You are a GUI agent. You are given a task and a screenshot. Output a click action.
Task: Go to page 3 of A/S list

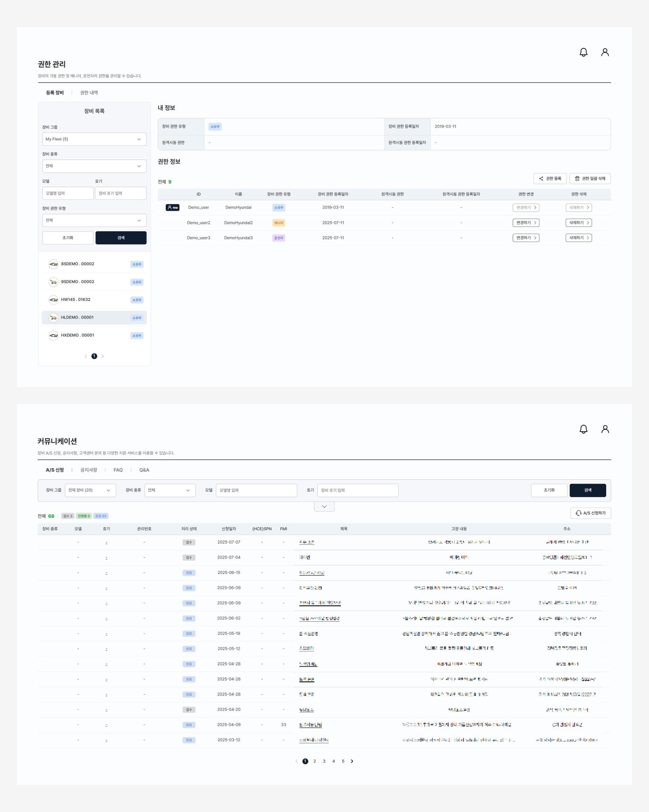point(324,761)
